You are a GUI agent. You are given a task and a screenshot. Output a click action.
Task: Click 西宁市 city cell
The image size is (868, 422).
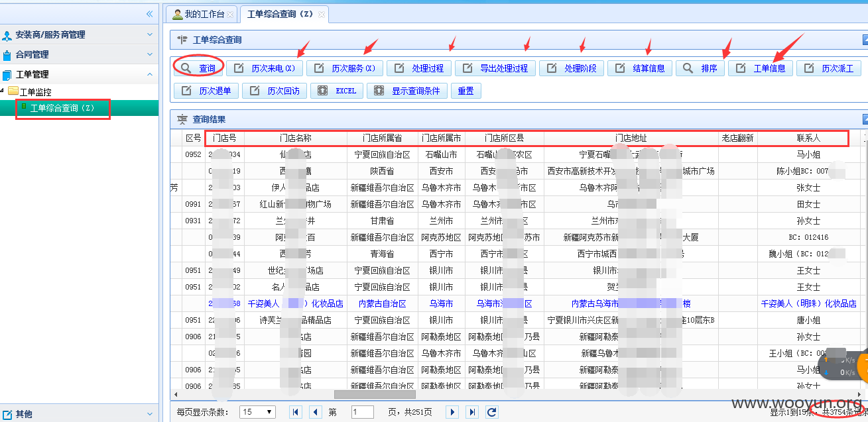442,254
